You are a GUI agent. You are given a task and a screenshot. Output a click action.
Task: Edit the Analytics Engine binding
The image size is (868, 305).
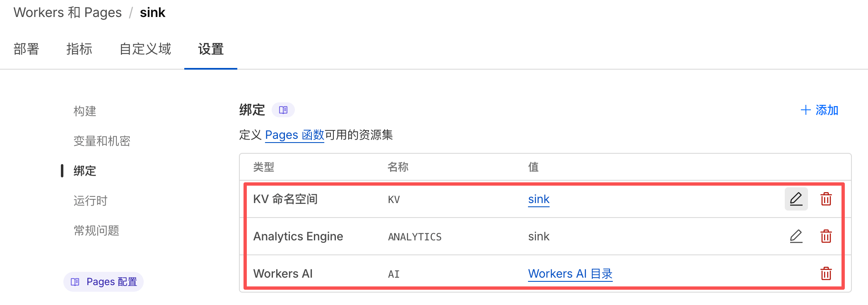coord(796,237)
